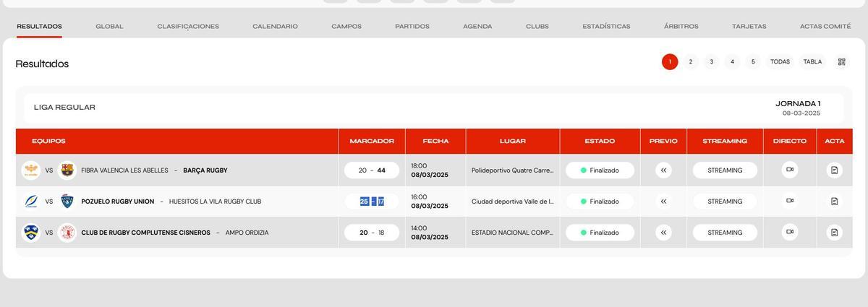
Task: Open Ampo Ordizia team link
Action: (x=247, y=233)
